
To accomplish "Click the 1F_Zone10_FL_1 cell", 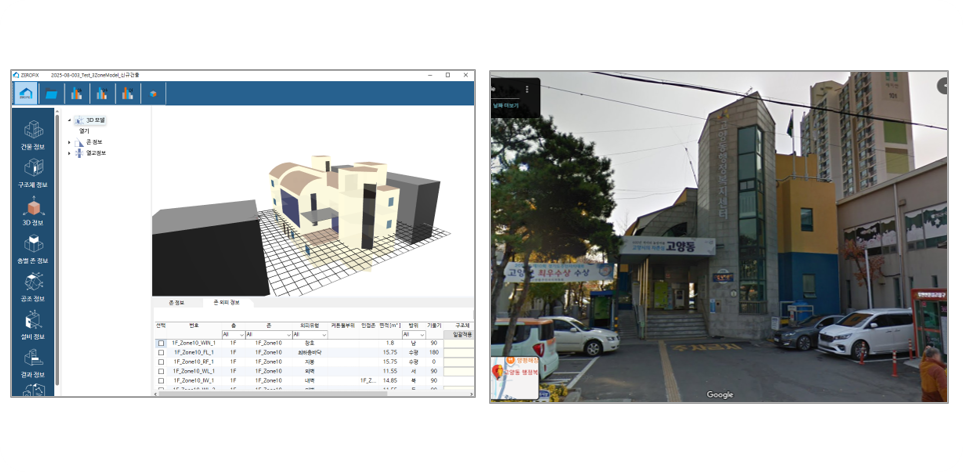I will [x=194, y=352].
